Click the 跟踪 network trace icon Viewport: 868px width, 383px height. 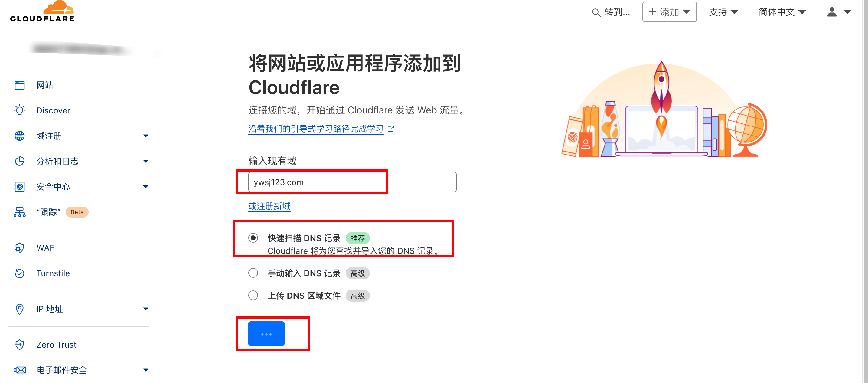[x=20, y=212]
